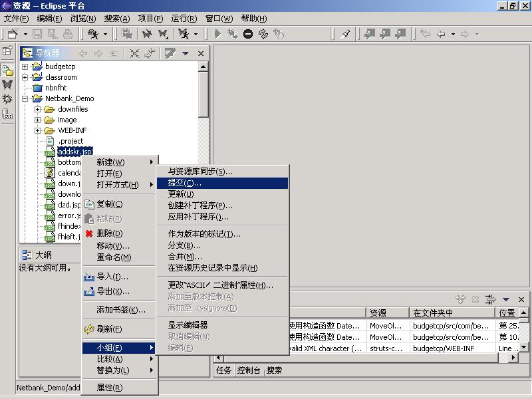
Task: Choose 新建(W) in context menu
Action: pos(119,162)
